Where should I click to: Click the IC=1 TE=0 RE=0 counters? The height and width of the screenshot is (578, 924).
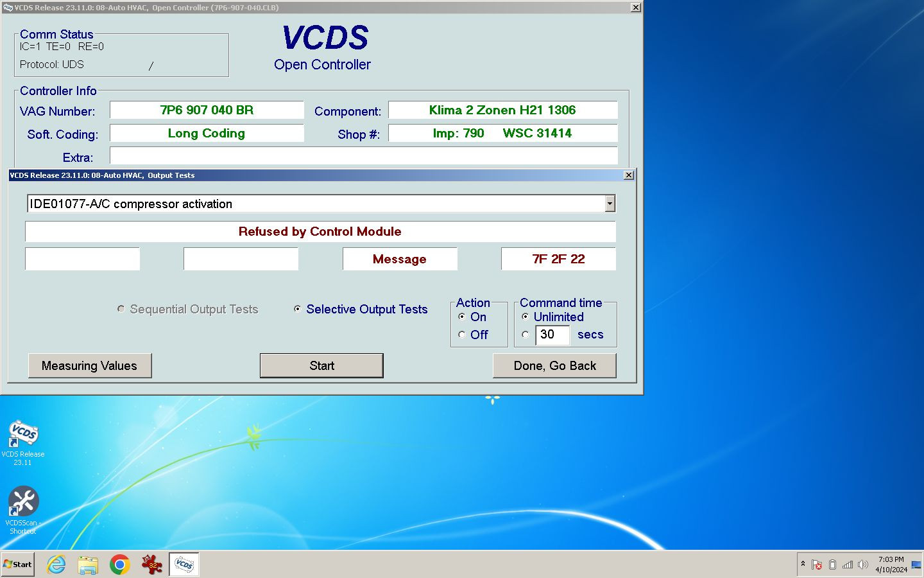click(x=62, y=46)
